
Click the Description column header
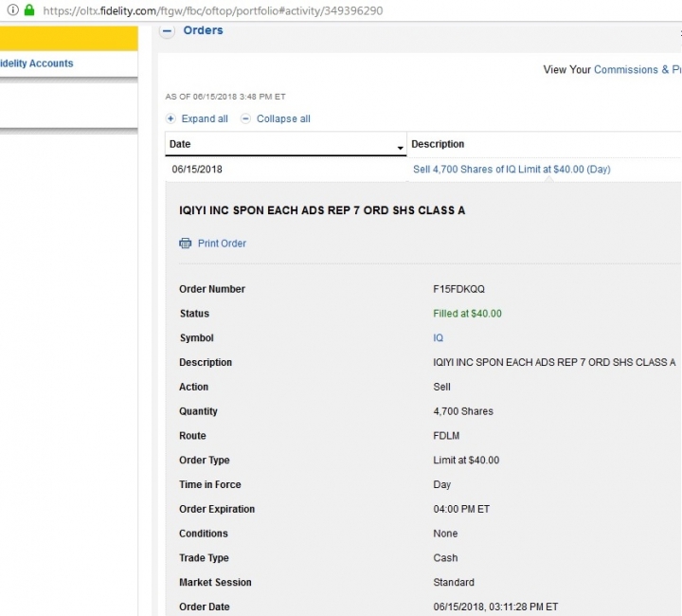(438, 144)
